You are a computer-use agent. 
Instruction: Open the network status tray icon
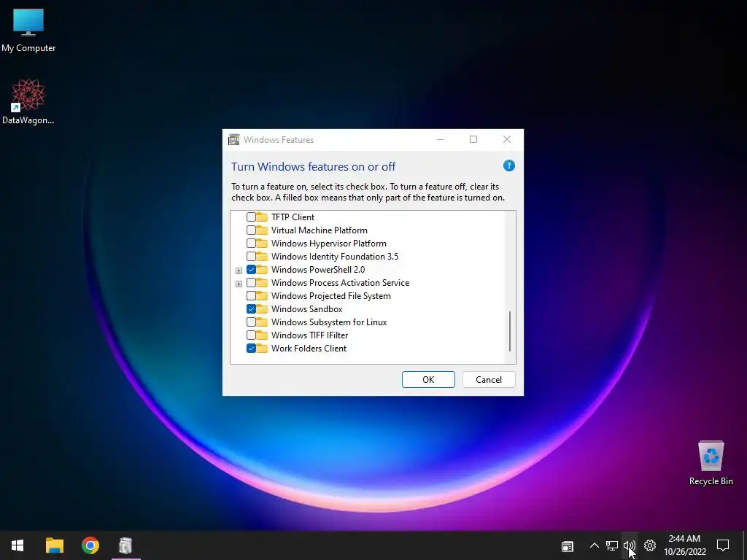click(612, 545)
